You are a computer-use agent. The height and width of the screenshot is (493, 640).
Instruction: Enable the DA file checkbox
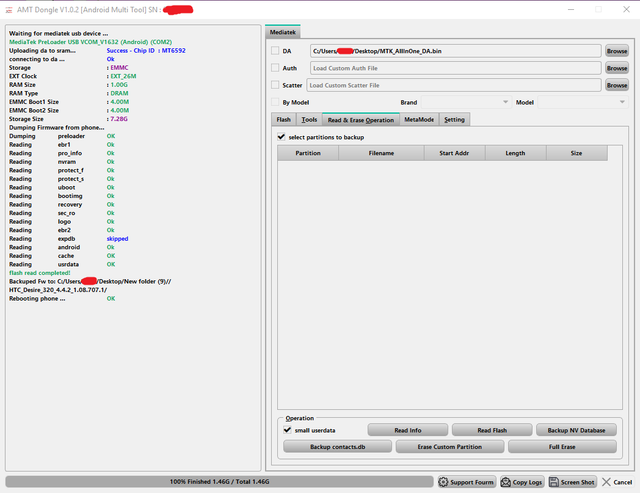[x=275, y=50]
